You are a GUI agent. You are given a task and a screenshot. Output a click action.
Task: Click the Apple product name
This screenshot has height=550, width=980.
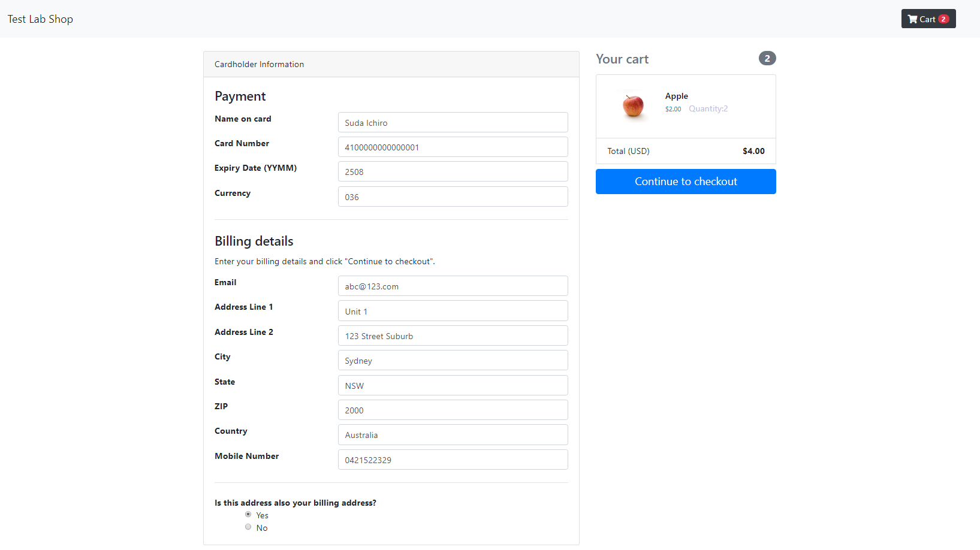point(676,96)
